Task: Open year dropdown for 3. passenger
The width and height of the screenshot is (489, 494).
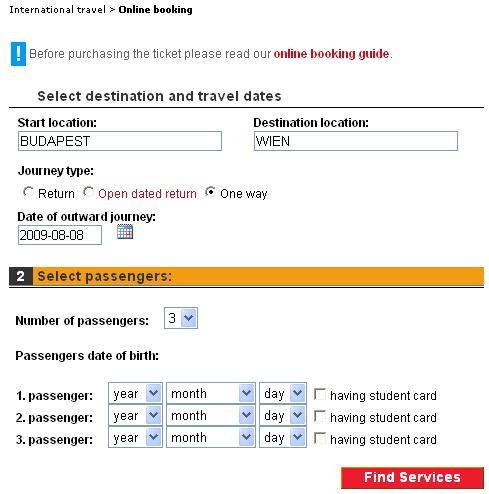Action: click(135, 437)
